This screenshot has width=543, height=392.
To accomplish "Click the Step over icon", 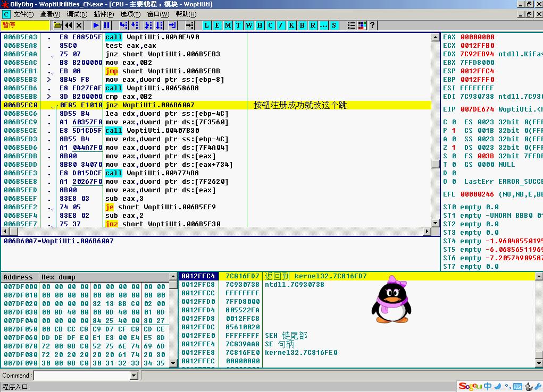I will tap(135, 25).
